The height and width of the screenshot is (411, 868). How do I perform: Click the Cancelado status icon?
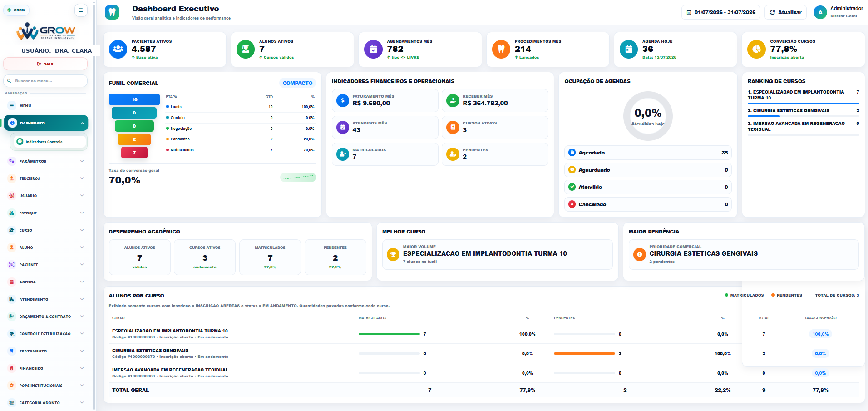[572, 204]
